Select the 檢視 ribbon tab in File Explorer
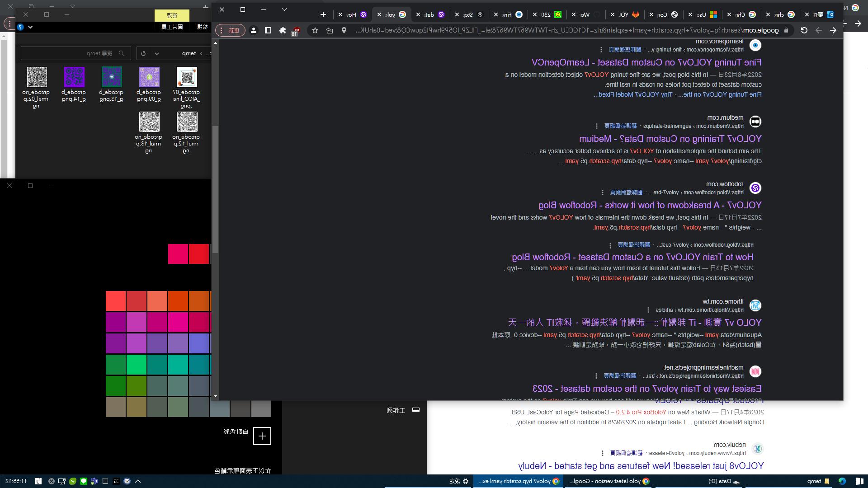 203,27
